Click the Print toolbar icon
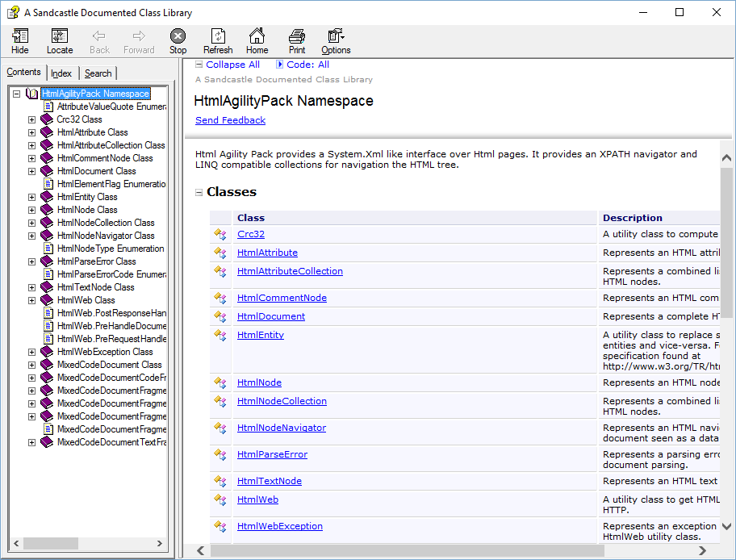The image size is (736, 560). click(x=297, y=36)
